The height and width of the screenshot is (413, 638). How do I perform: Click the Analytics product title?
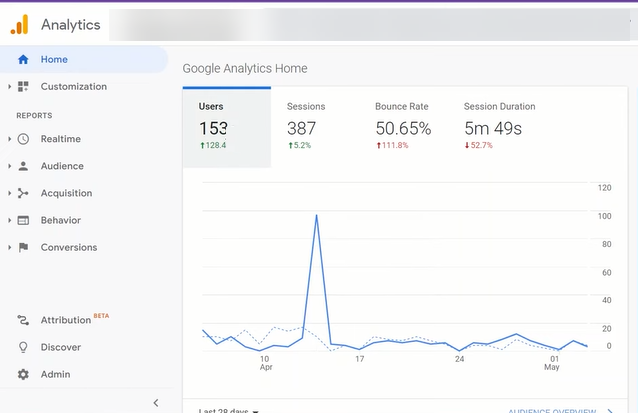(x=71, y=25)
